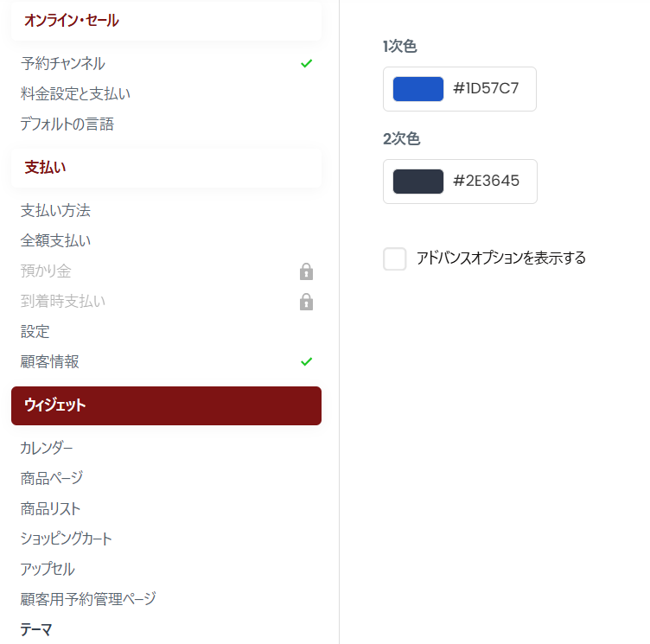Enable アドバンスオプションを表示する checkbox
This screenshot has width=650, height=644.
pyautogui.click(x=395, y=258)
